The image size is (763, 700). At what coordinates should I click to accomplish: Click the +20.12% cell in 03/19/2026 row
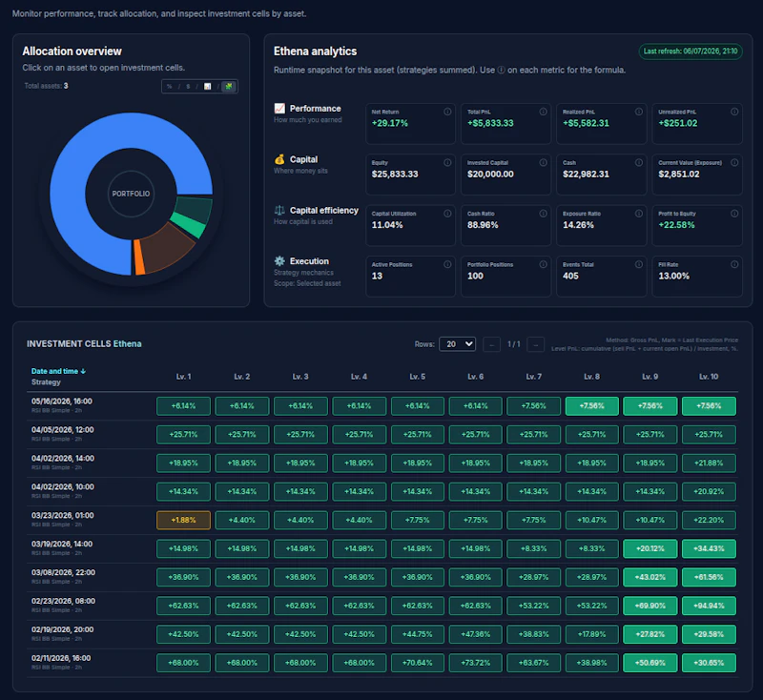pyautogui.click(x=650, y=548)
